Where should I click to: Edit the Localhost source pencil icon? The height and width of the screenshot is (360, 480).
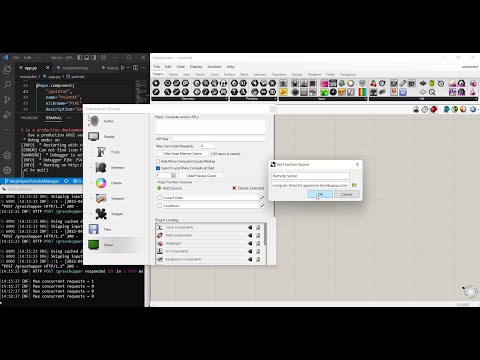pos(262,206)
